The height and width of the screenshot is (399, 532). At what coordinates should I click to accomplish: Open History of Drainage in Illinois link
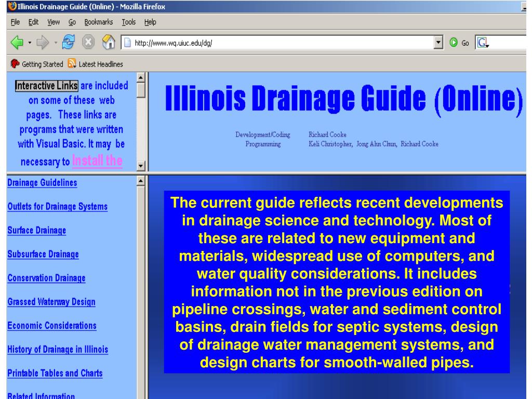click(58, 349)
